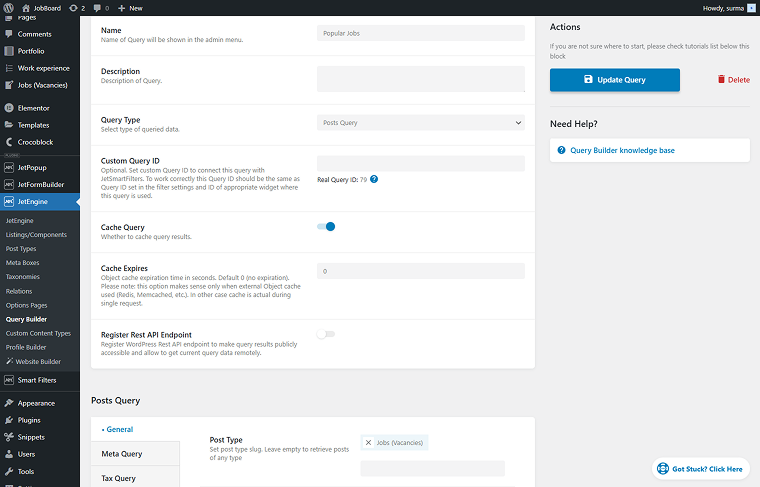Open the Listings/Components submenu item
The image size is (760, 487).
(36, 235)
